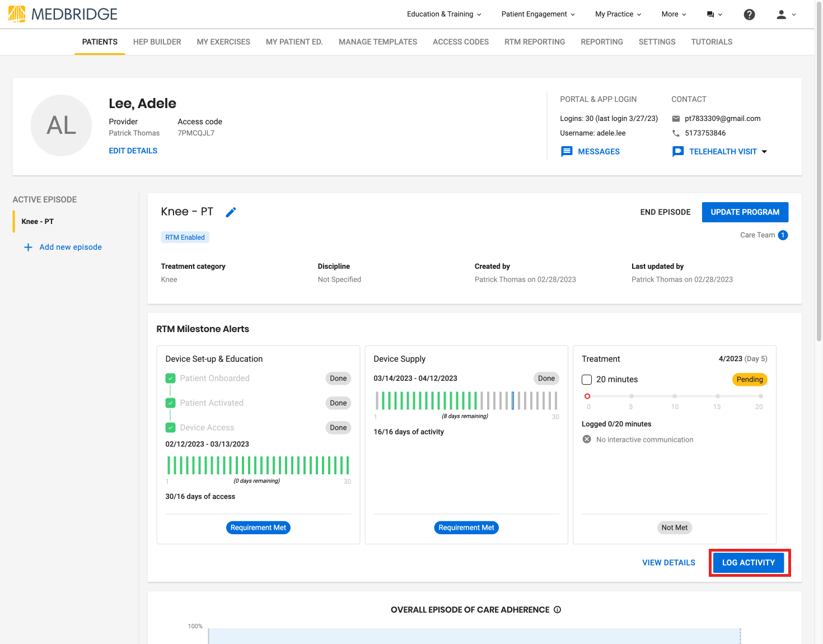Open the Messages link
The image size is (823, 644).
[x=598, y=152]
